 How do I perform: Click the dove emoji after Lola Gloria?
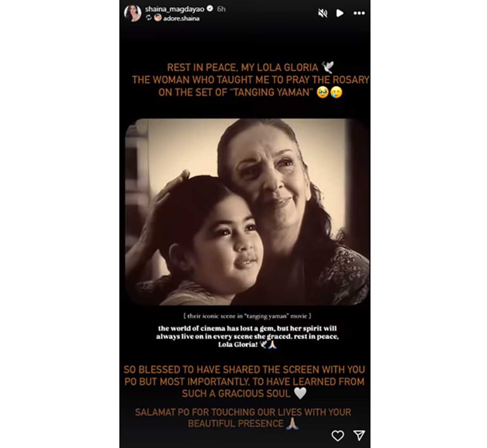pos(328,67)
